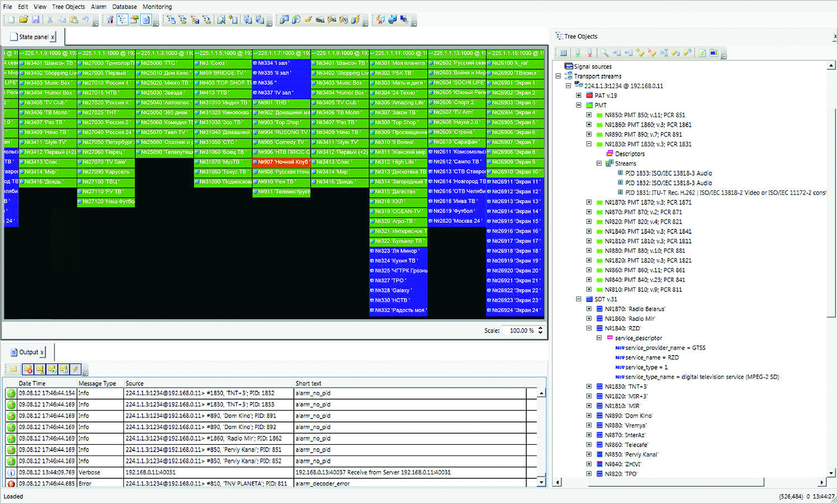Open the File menu
The width and height of the screenshot is (838, 504).
[x=8, y=7]
